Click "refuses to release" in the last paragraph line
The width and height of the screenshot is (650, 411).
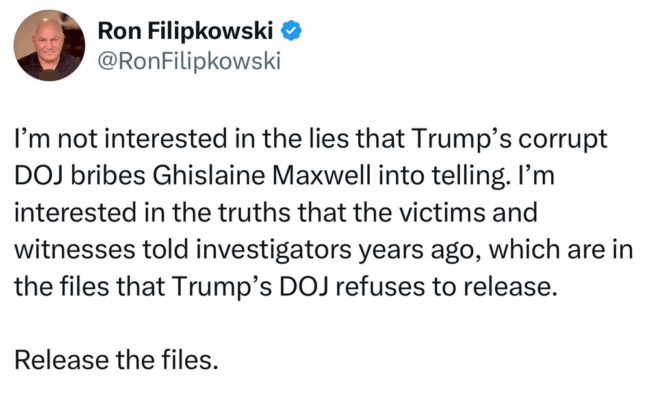444,286
